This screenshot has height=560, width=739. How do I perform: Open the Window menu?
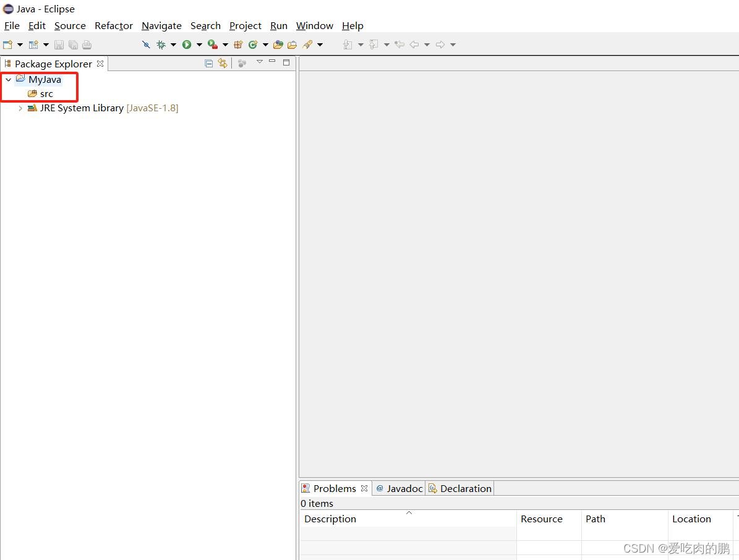314,26
